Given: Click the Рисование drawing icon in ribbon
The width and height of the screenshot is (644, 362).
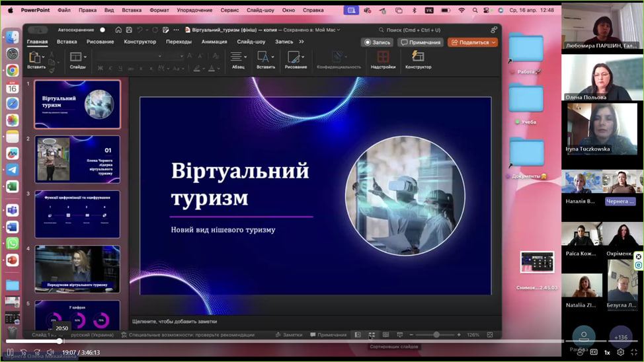Looking at the screenshot, I should (296, 57).
